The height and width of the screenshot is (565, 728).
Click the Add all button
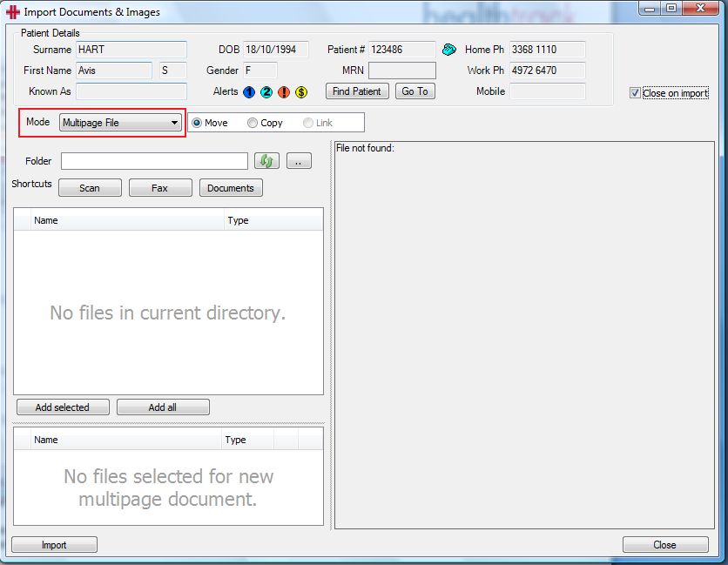pos(163,407)
